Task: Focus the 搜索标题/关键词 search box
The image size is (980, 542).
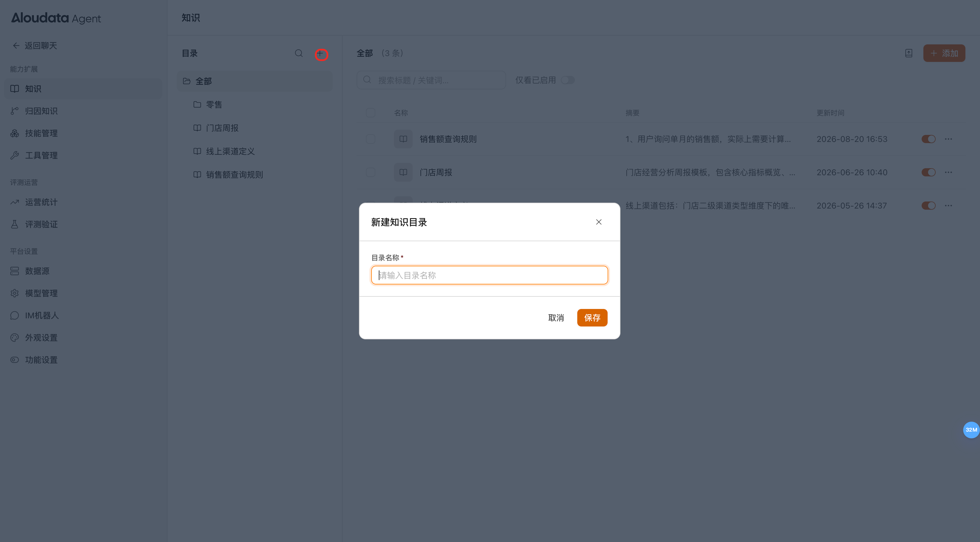Action: pyautogui.click(x=431, y=80)
